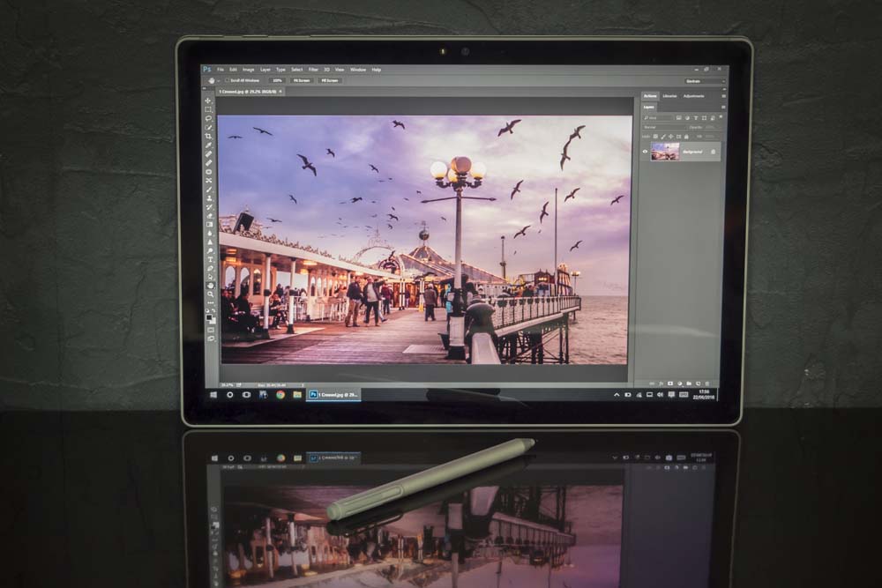This screenshot has width=882, height=588.
Task: Open the Edit Toolbar three-dots icon
Action: click(211, 303)
